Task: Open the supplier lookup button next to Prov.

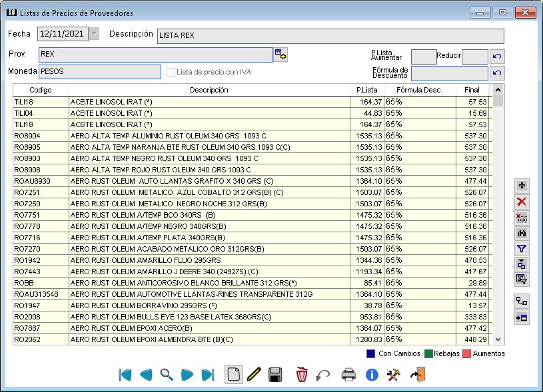Action: 280,55
